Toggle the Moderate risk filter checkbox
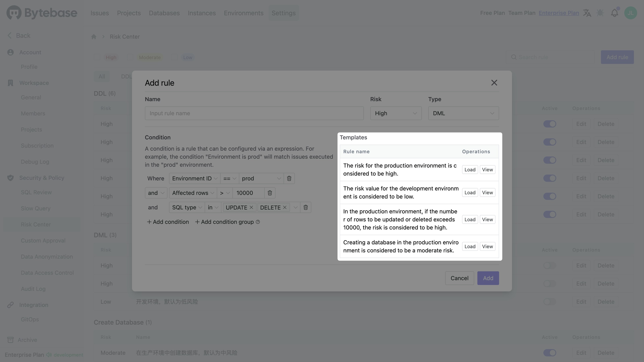Viewport: 644px width, 362px height. [x=130, y=57]
